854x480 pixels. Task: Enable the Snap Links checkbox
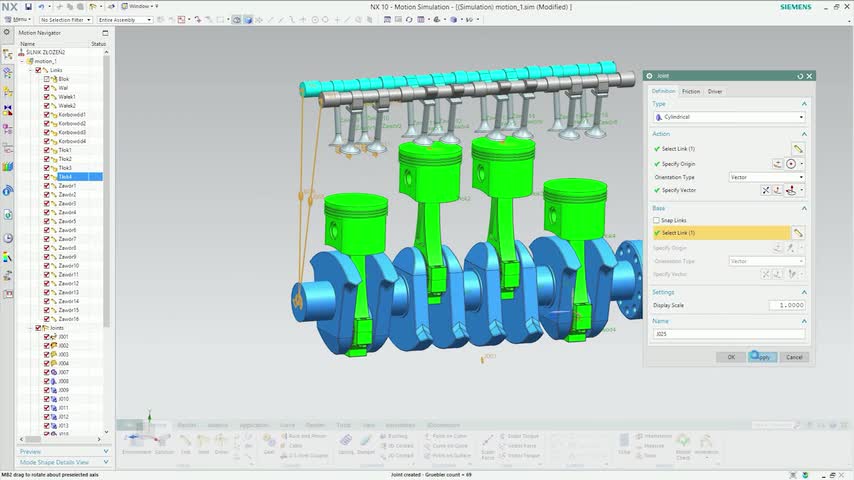point(656,220)
